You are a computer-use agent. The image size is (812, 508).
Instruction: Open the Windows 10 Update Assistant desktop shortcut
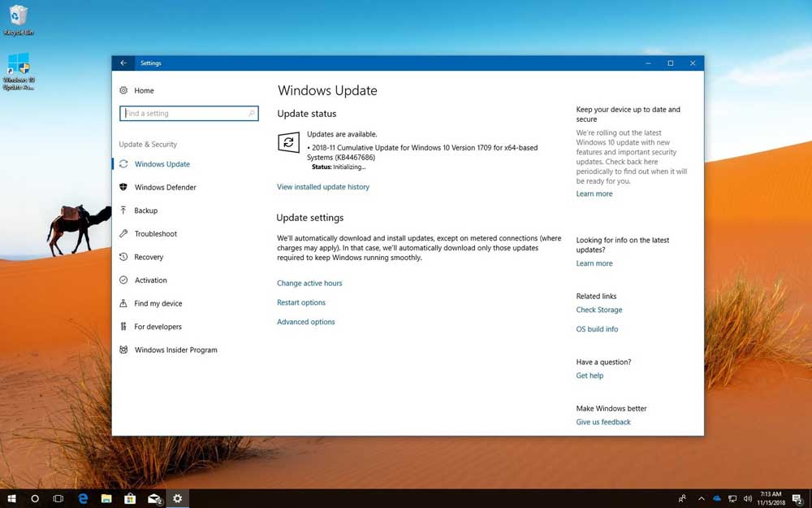[19, 71]
